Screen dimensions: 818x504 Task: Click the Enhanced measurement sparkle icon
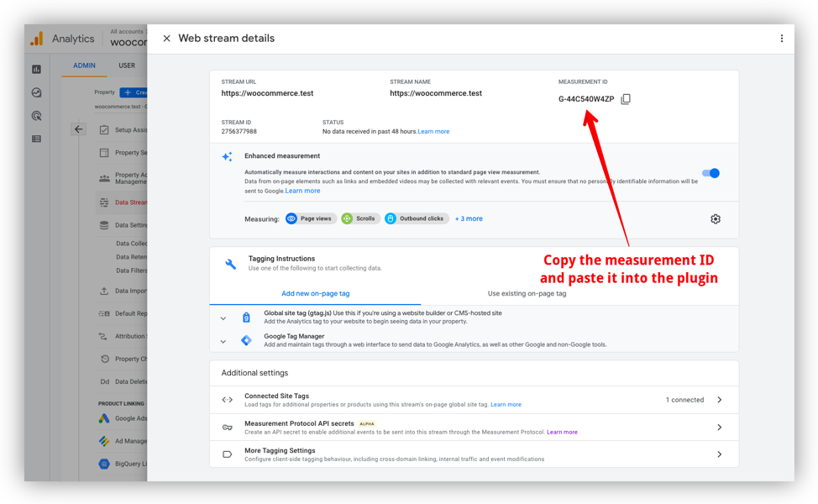[228, 156]
